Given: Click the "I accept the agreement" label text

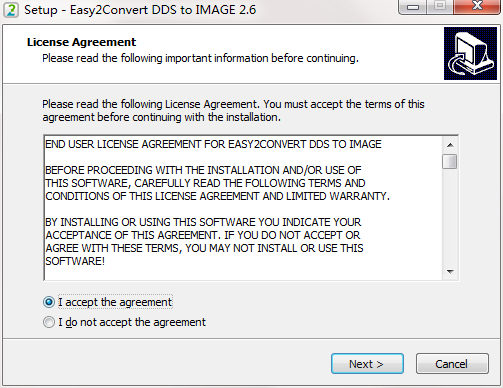Looking at the screenshot, I should tap(115, 302).
